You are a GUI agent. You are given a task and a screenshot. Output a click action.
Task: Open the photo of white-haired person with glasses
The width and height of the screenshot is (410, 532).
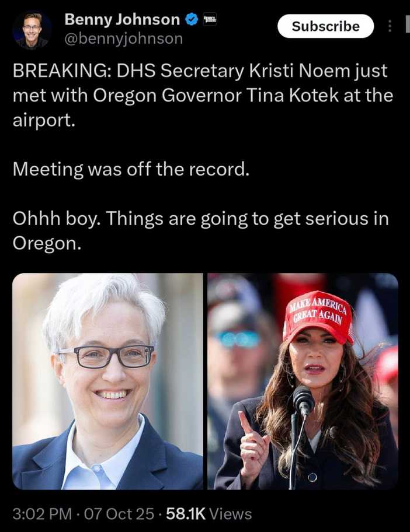[x=107, y=381]
